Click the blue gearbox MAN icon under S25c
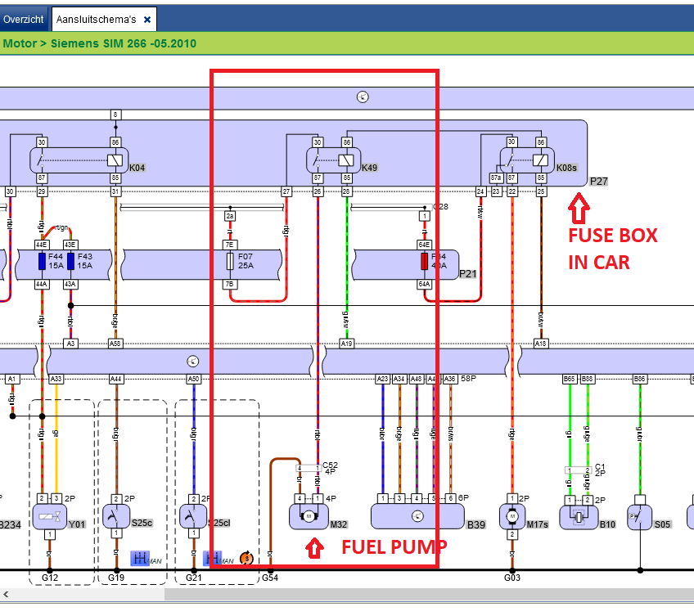Image resolution: width=694 pixels, height=616 pixels. click(140, 559)
